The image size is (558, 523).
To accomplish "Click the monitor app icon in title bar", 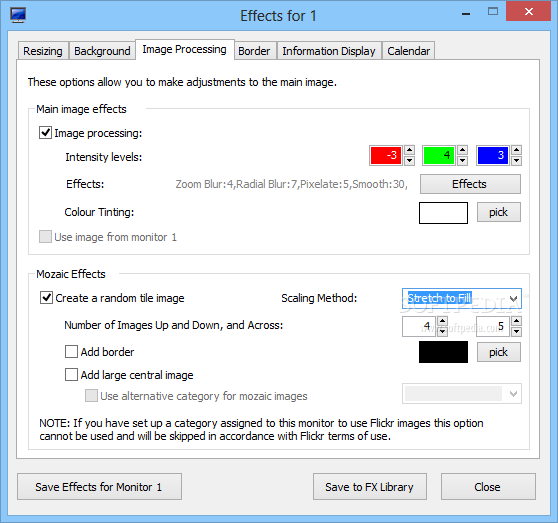I will tap(17, 15).
